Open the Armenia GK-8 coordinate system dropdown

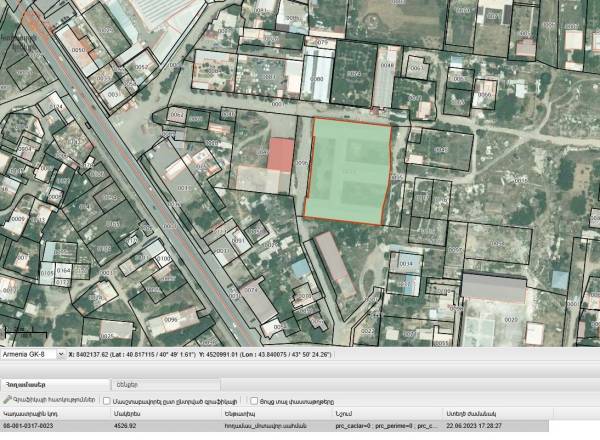[x=60, y=354]
